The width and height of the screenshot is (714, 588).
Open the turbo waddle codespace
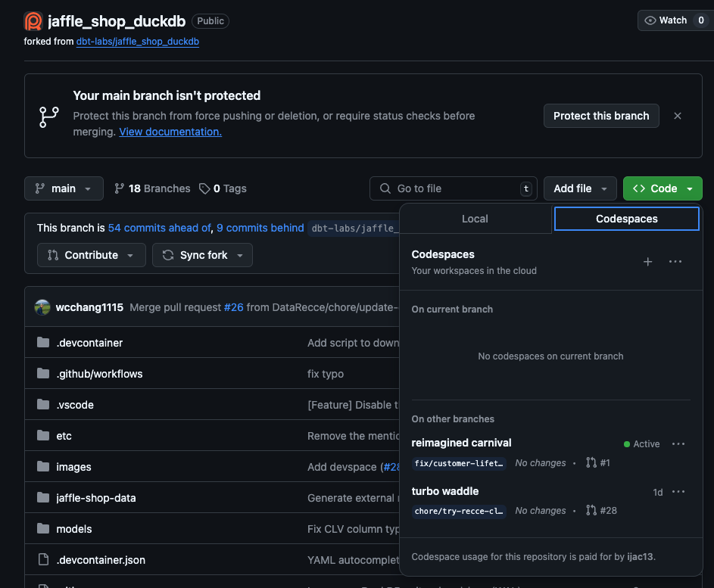click(x=445, y=491)
